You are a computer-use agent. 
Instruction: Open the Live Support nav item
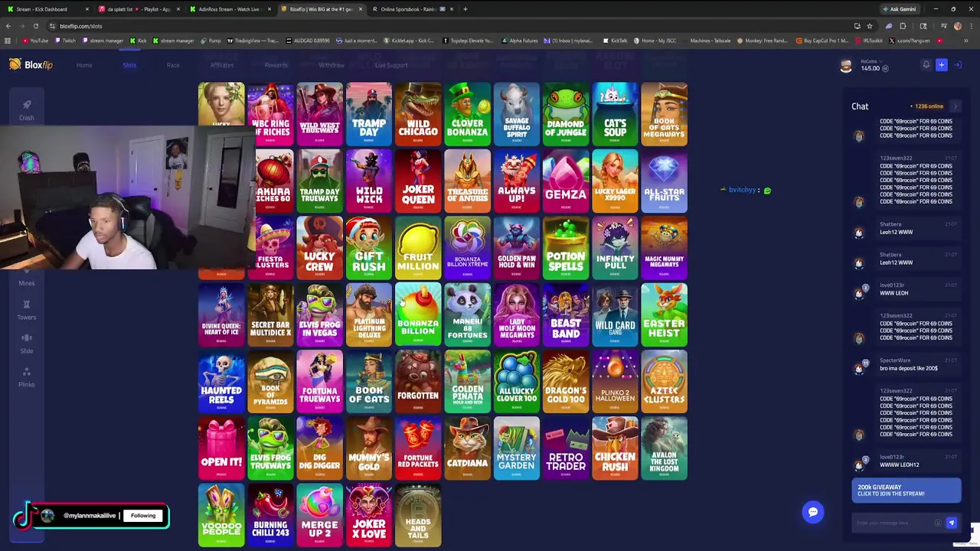pyautogui.click(x=391, y=65)
